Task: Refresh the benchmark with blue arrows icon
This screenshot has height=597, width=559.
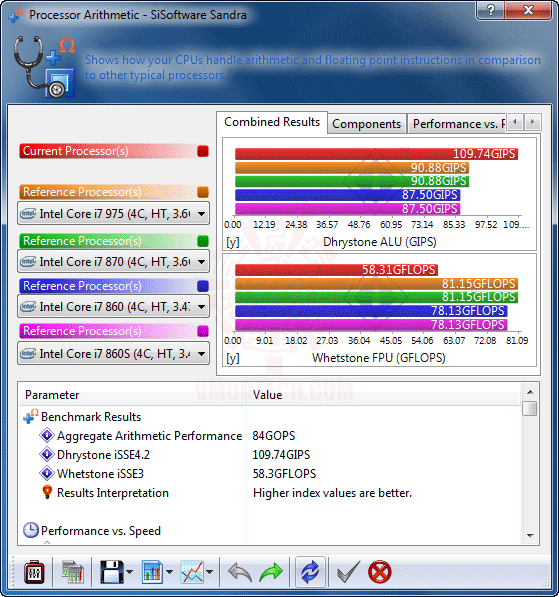Action: [310, 572]
